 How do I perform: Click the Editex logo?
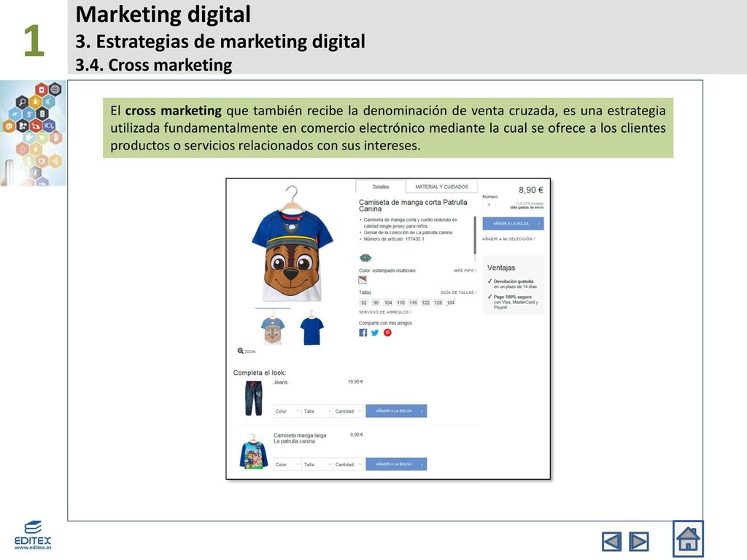pos(32,534)
